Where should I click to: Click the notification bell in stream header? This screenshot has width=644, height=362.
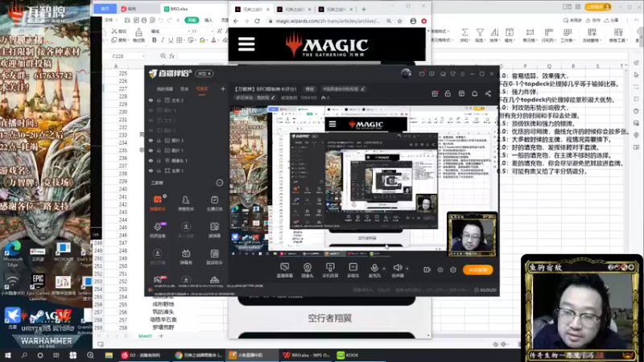[x=474, y=93]
